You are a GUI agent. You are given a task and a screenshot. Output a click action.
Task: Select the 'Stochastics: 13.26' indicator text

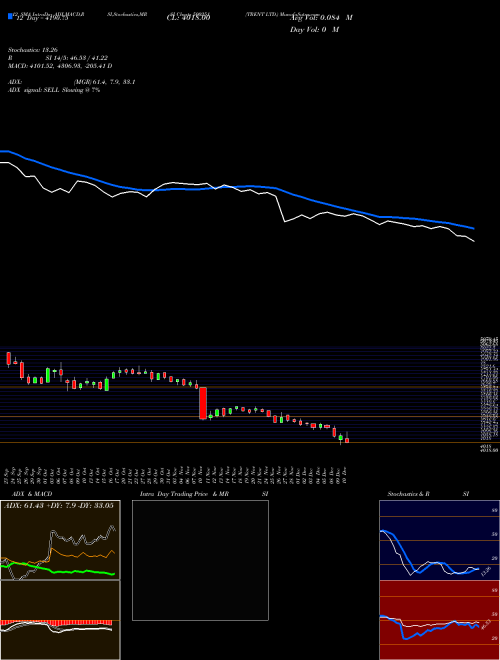32,50
